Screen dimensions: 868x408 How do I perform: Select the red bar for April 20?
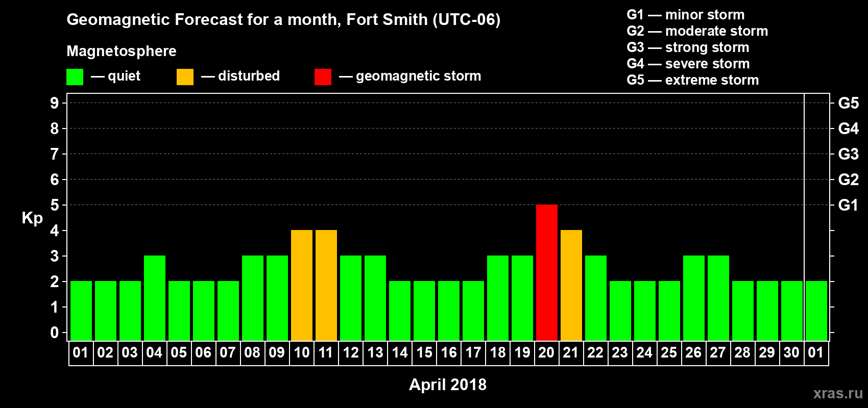click(x=547, y=273)
